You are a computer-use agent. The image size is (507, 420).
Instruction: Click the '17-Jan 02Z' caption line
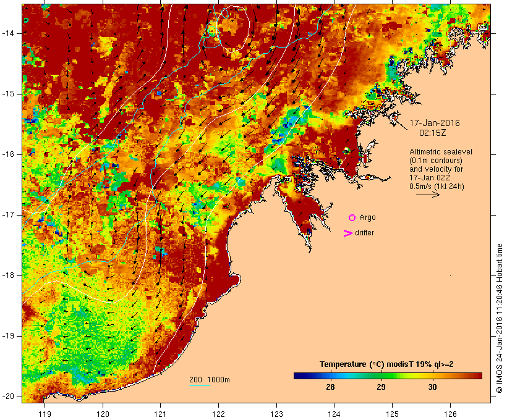(x=430, y=178)
